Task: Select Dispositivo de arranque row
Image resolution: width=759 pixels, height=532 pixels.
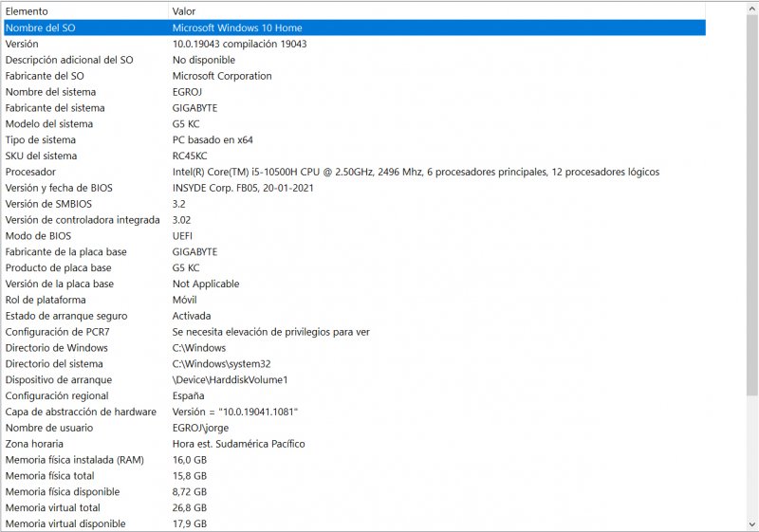Action: click(354, 379)
